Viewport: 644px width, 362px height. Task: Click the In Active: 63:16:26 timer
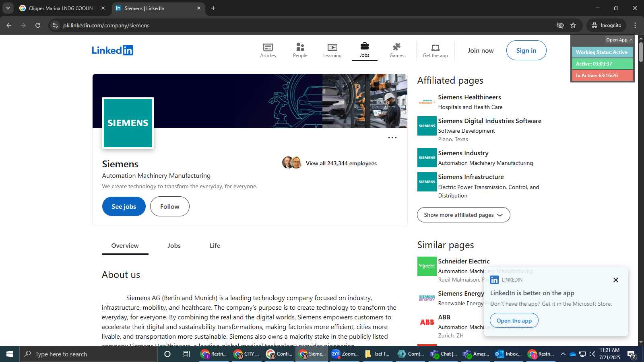tap(602, 76)
